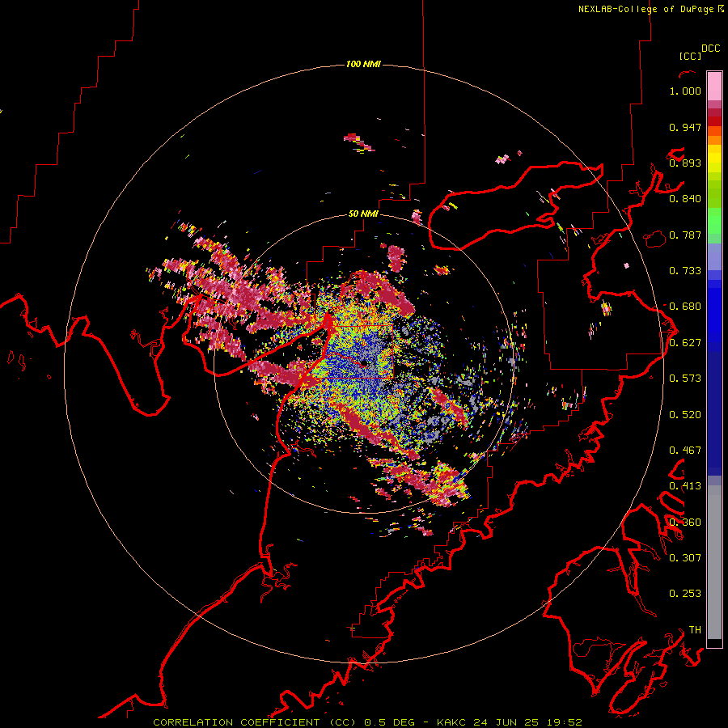Click the DCC label above the color scale
This screenshot has width=728, height=728.
711,49
